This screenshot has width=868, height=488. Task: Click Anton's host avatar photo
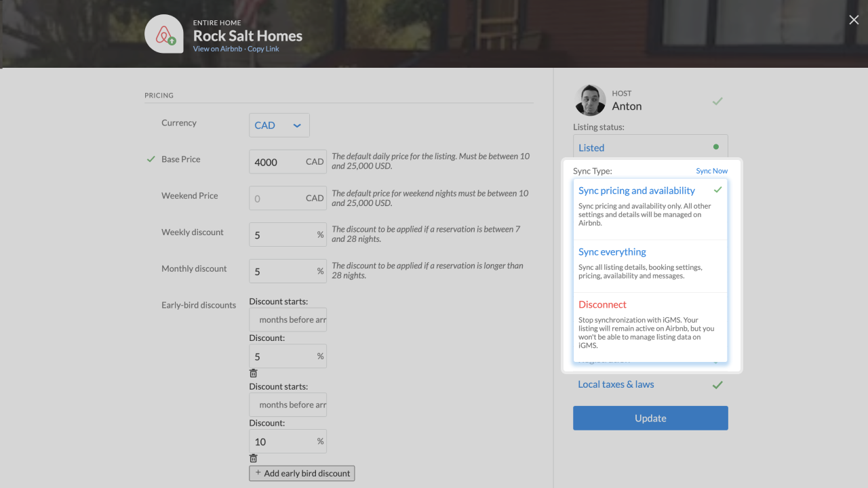pos(590,100)
